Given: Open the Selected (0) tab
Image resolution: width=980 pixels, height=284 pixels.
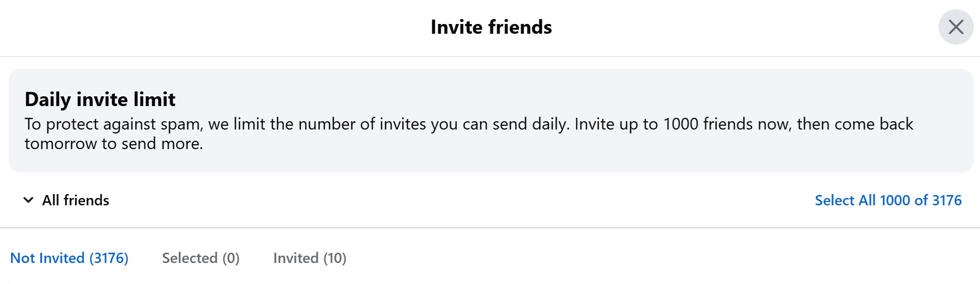Looking at the screenshot, I should click(201, 258).
